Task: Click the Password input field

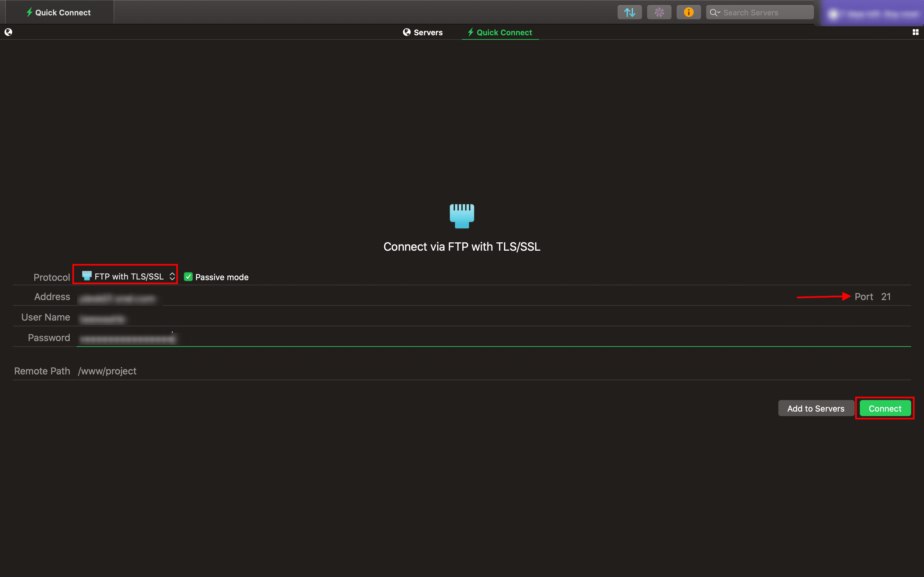Action: 494,338
